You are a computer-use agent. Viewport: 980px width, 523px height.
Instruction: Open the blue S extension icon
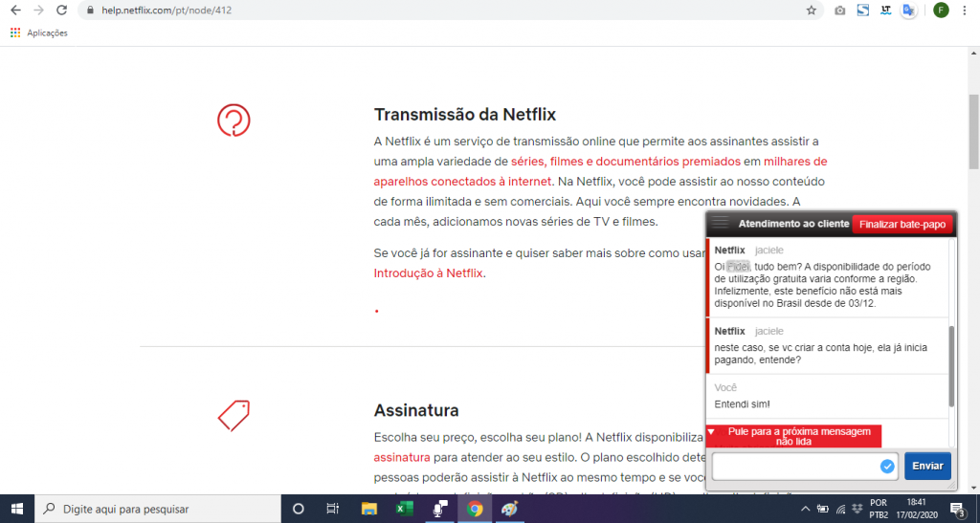click(863, 10)
